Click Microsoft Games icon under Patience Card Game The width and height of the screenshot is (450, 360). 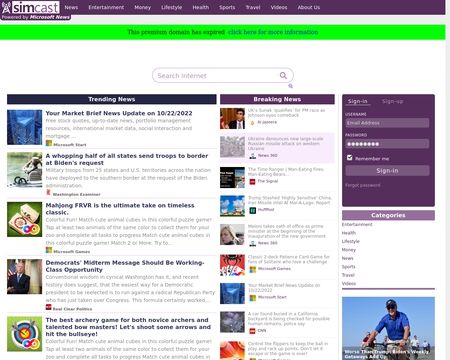pos(253,269)
